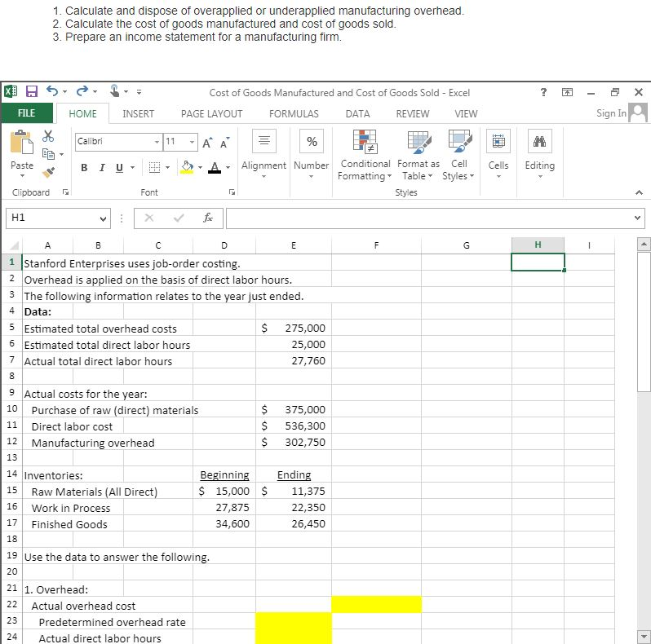
Task: Expand the font size 11 dropdown
Action: [193, 142]
